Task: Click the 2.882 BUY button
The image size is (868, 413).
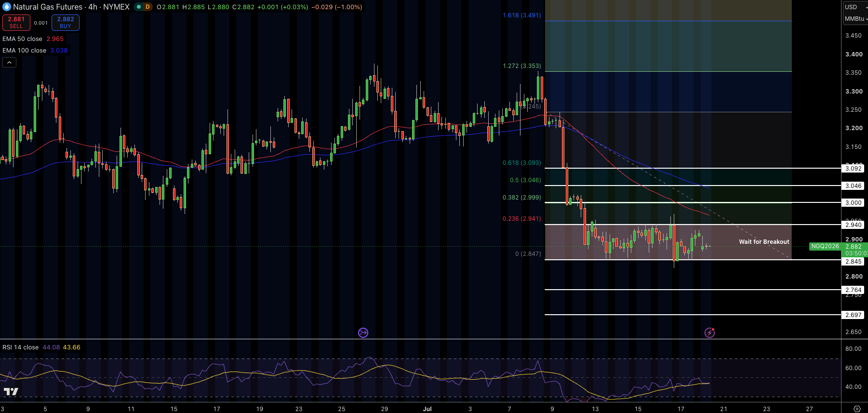Action: point(66,22)
